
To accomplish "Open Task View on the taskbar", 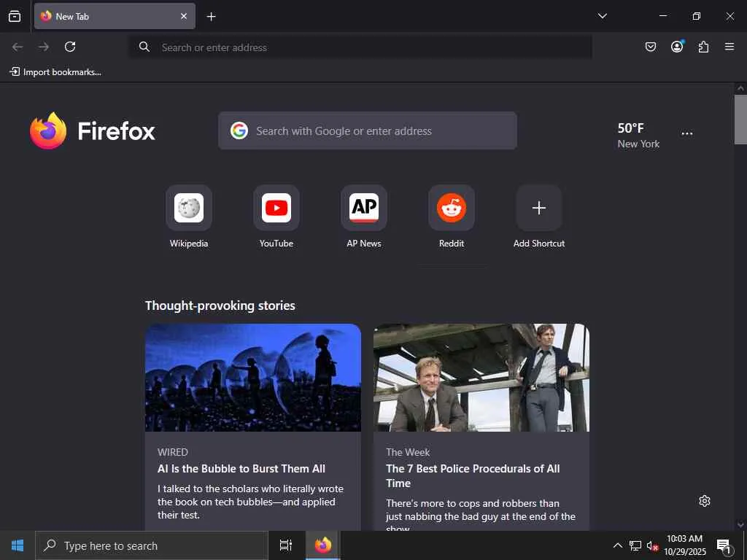I will [x=286, y=545].
